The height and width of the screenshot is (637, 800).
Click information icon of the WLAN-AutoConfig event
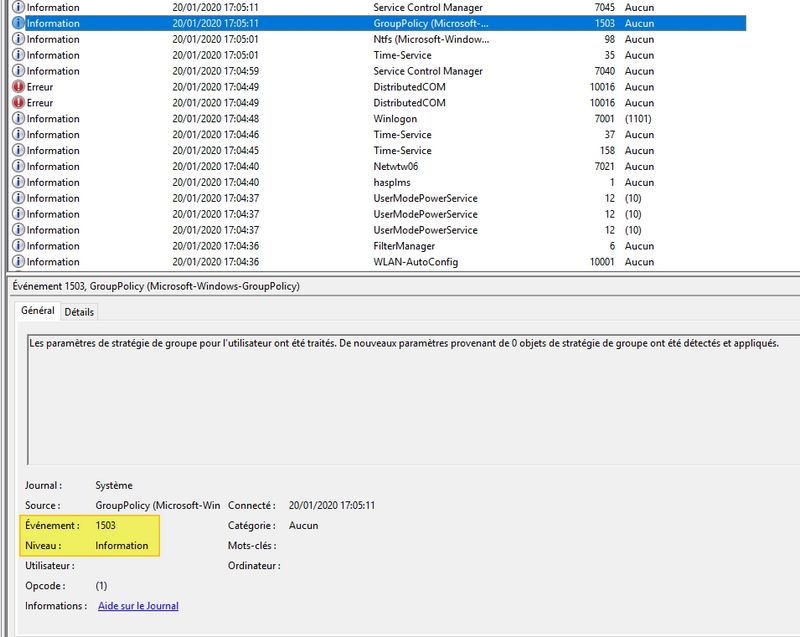pos(18,262)
